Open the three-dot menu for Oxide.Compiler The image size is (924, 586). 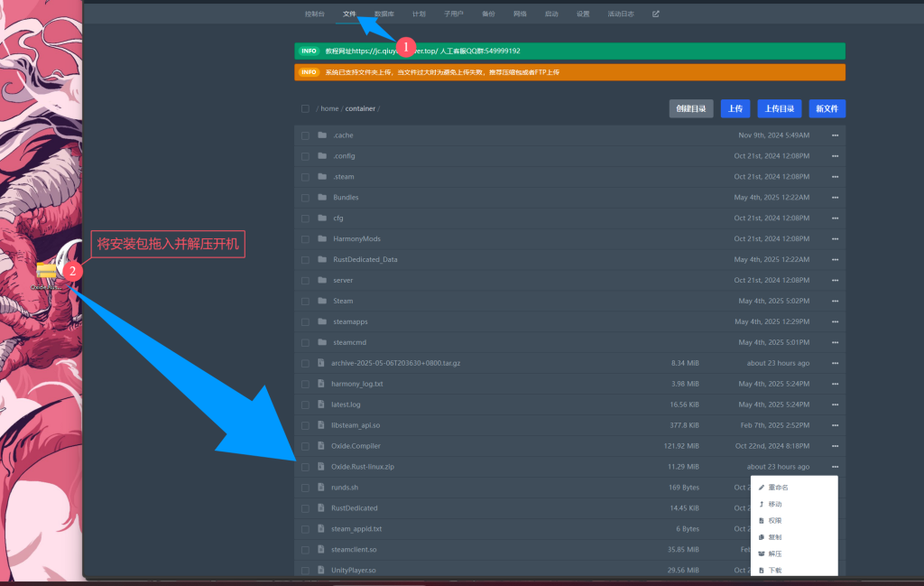coord(835,446)
